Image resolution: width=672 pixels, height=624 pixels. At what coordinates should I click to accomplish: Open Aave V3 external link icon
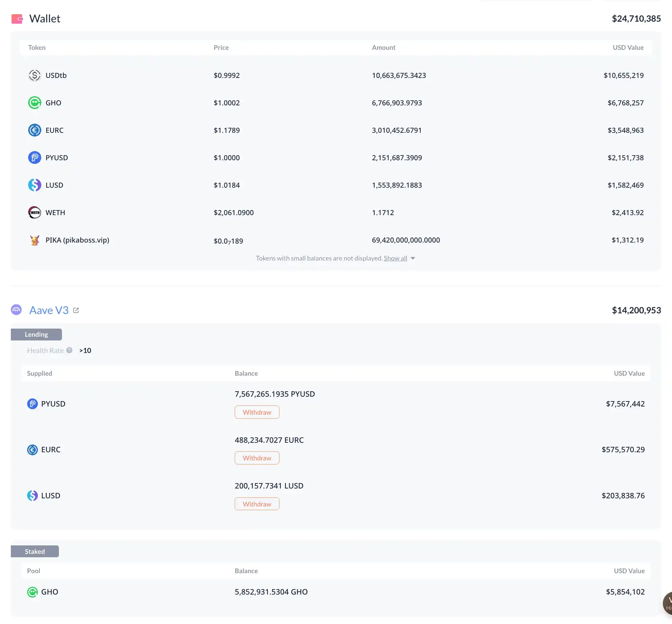(x=76, y=310)
